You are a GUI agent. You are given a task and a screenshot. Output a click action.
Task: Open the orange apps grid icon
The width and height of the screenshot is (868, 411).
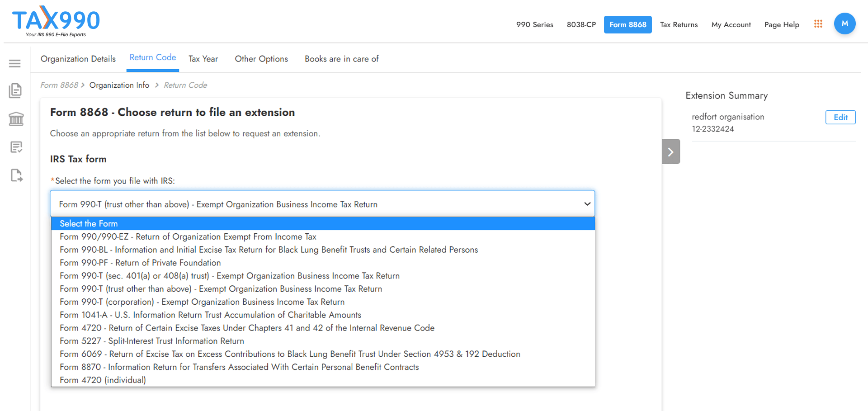point(818,24)
